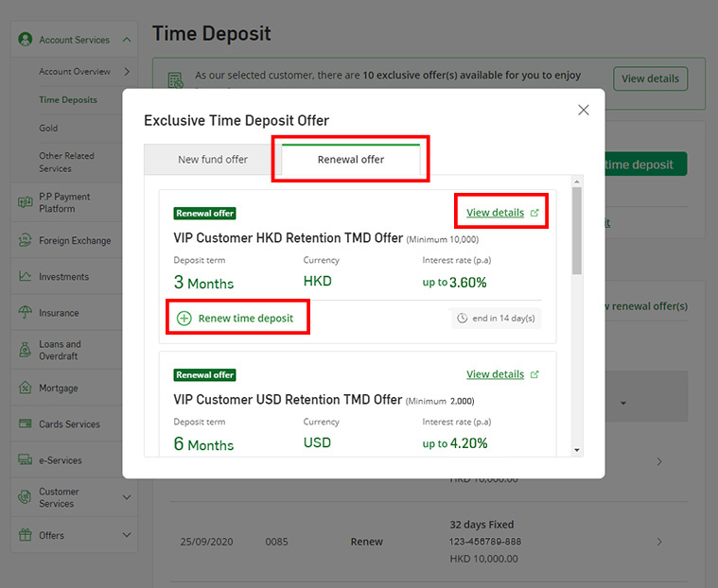Click VIP Customer HKD Retention TMD Offer title

pyautogui.click(x=288, y=238)
